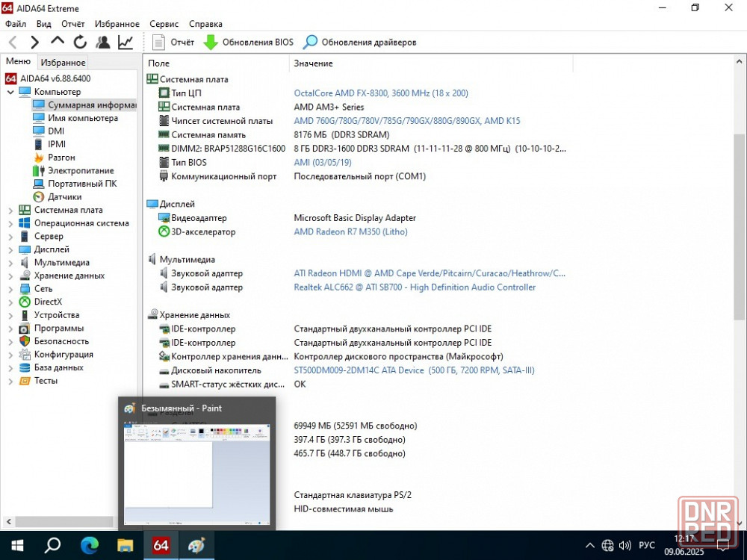
Task: Expand the DirectX tree node
Action: tap(10, 302)
